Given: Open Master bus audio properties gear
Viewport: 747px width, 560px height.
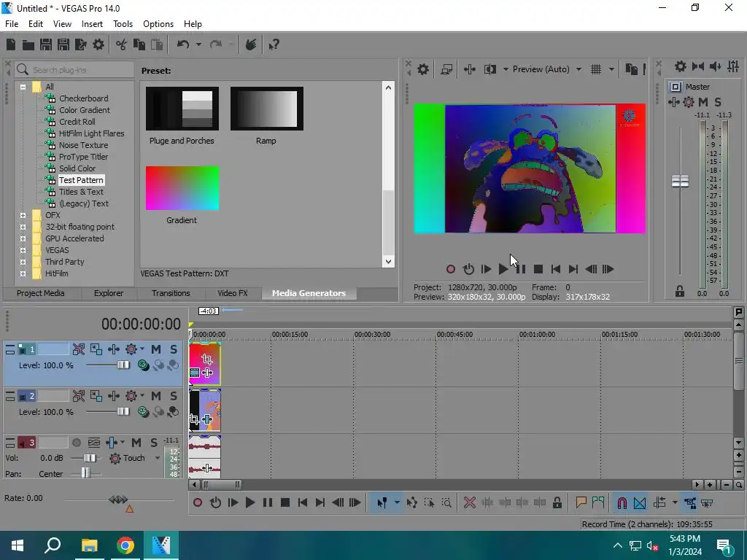Looking at the screenshot, I should 681,66.
